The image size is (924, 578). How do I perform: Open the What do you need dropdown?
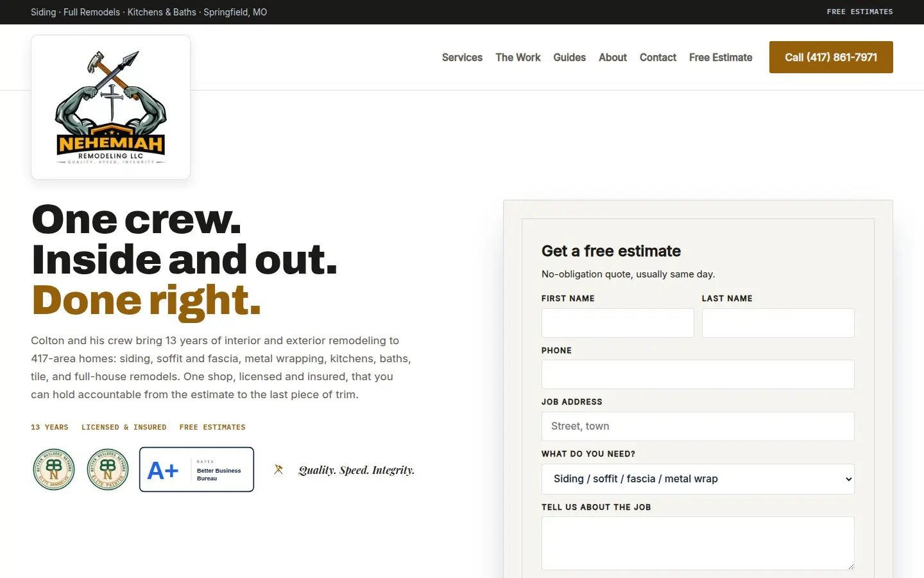[698, 479]
